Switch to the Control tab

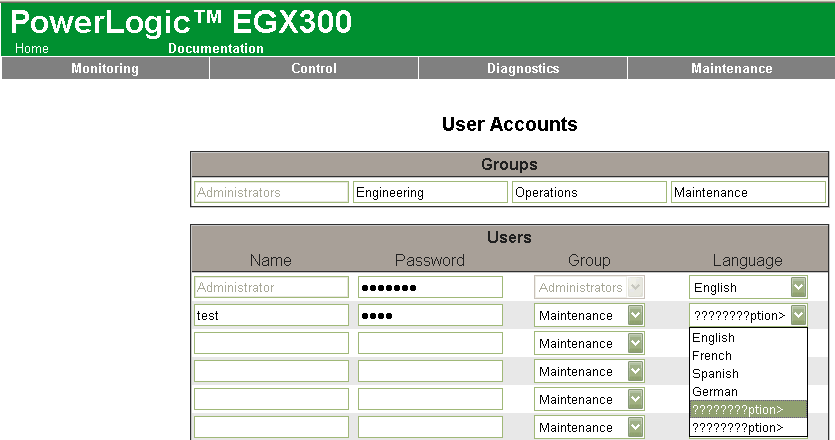pyautogui.click(x=314, y=68)
